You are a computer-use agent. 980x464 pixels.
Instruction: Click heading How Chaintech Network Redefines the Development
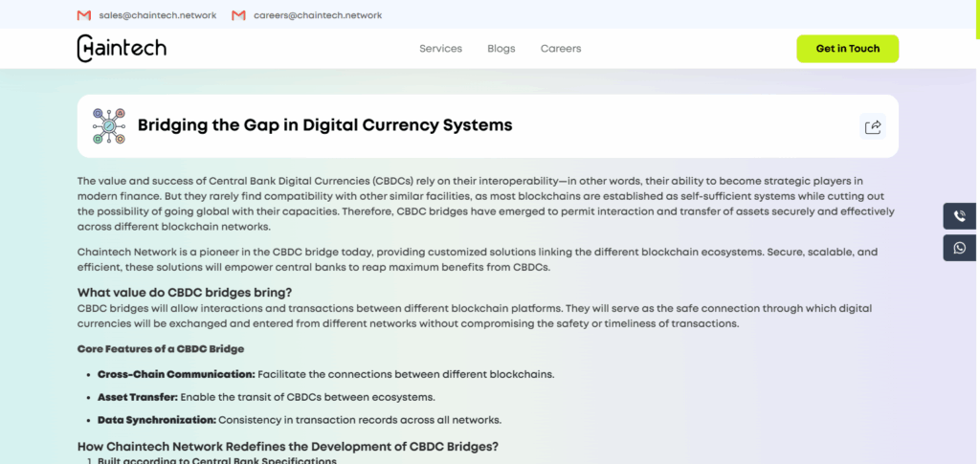[288, 447]
